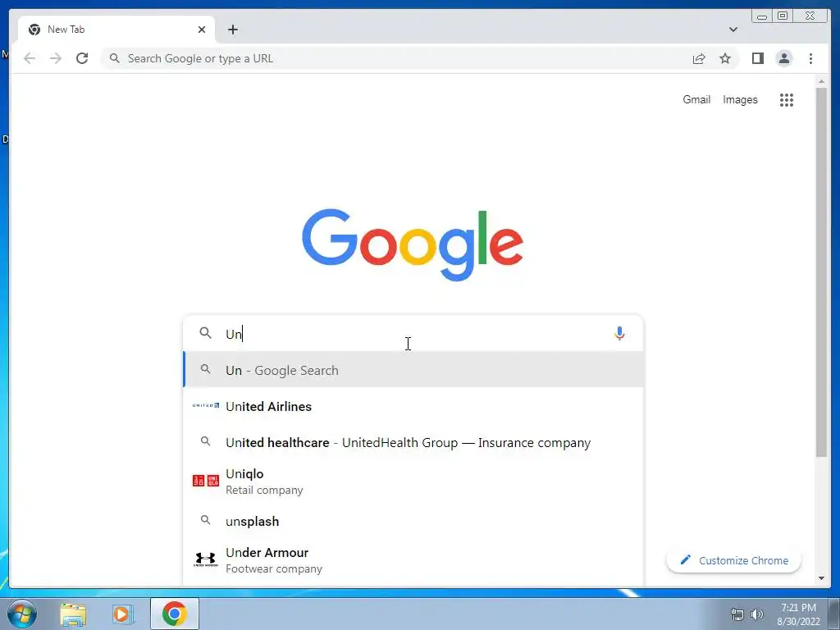Open the profile avatar icon
Image resolution: width=840 pixels, height=630 pixels.
(x=783, y=58)
